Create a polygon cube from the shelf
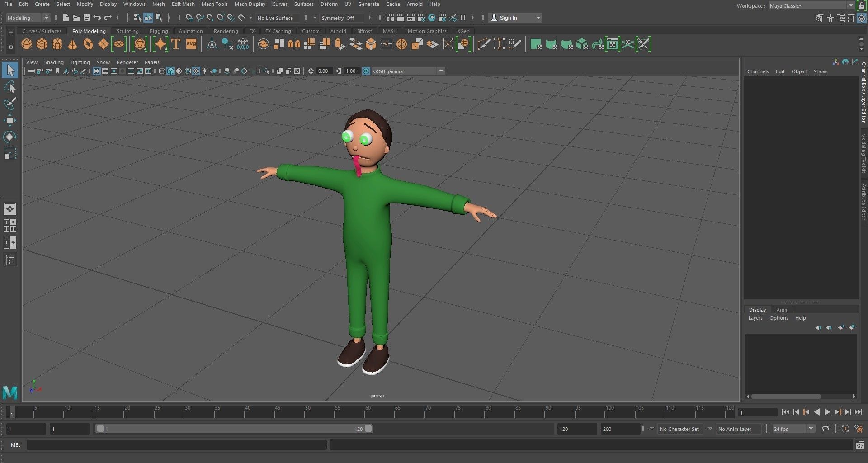Screen dimensions: 868x463 [42, 44]
